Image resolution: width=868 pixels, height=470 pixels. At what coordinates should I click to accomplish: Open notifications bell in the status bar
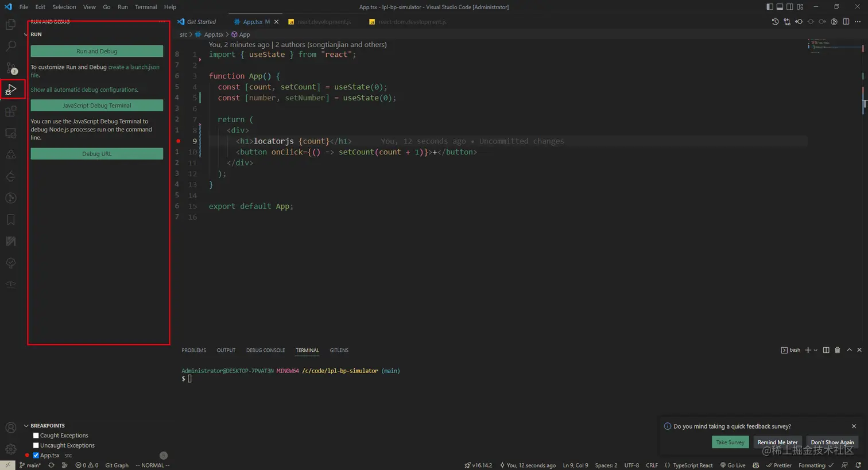coord(859,465)
